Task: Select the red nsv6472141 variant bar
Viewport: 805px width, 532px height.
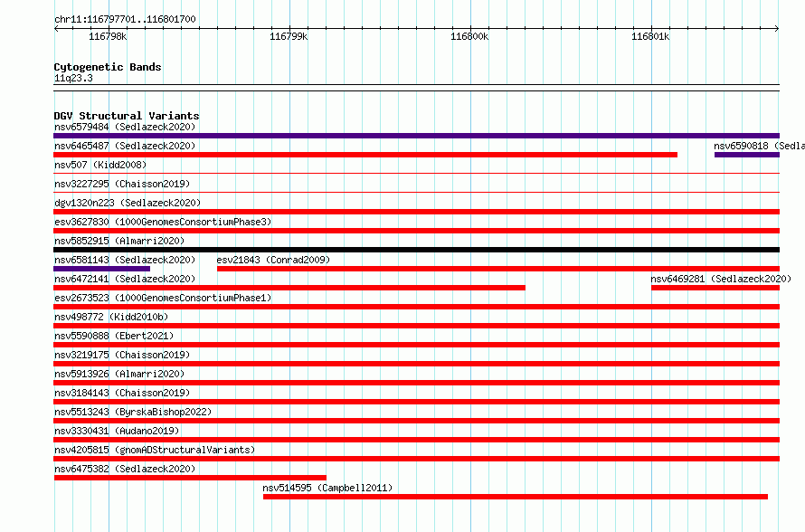Action: [x=289, y=288]
